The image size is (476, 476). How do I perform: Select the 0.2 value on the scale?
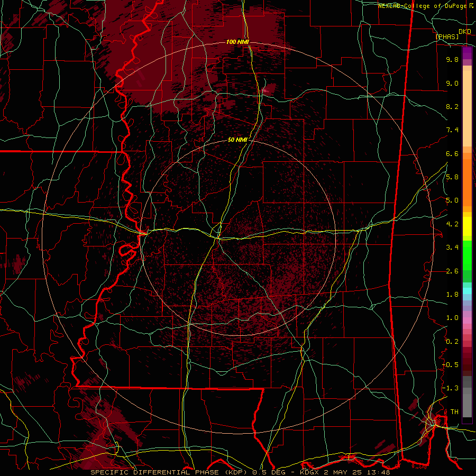pyautogui.click(x=452, y=341)
